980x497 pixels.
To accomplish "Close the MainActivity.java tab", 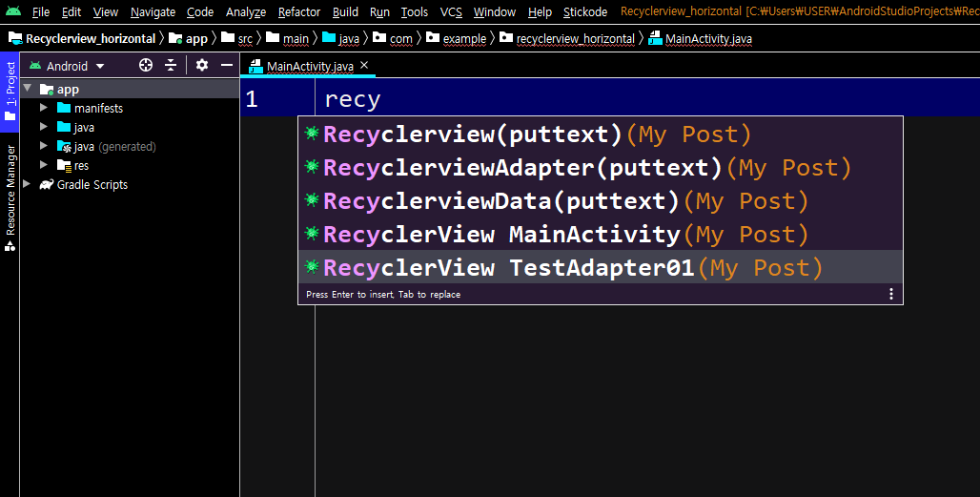I will pyautogui.click(x=364, y=65).
